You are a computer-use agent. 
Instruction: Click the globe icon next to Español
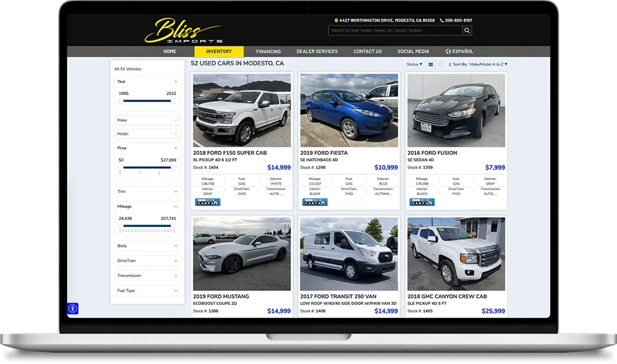click(448, 51)
